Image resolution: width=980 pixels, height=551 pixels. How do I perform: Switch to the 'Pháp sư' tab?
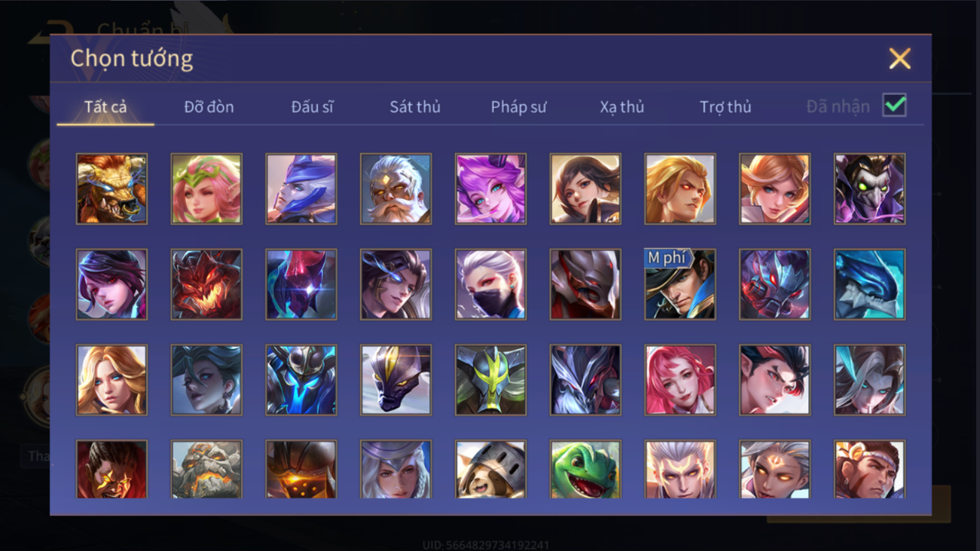tap(518, 107)
